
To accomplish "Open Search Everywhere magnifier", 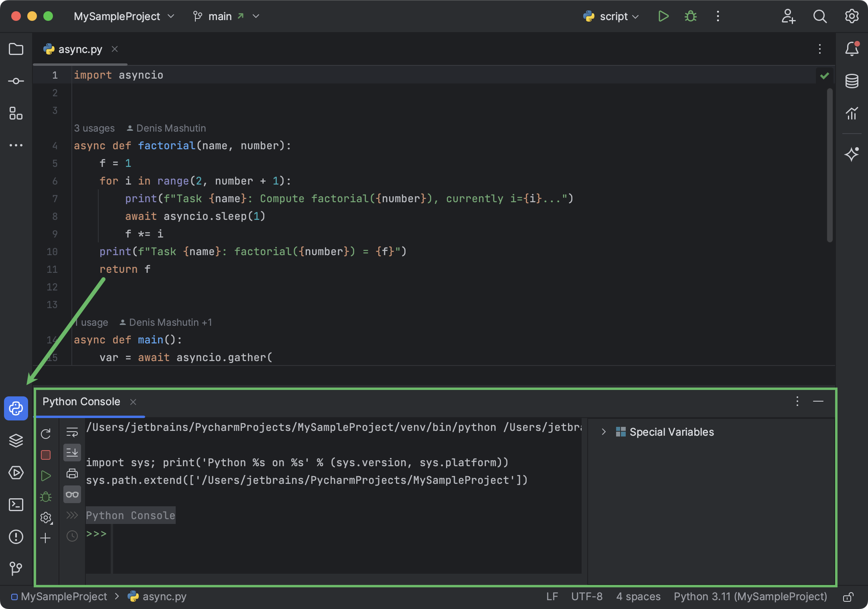I will [x=820, y=16].
